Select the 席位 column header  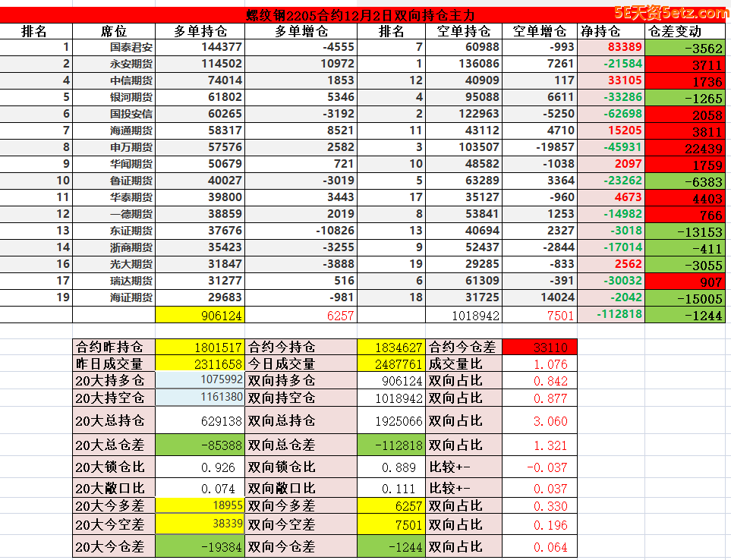[114, 31]
